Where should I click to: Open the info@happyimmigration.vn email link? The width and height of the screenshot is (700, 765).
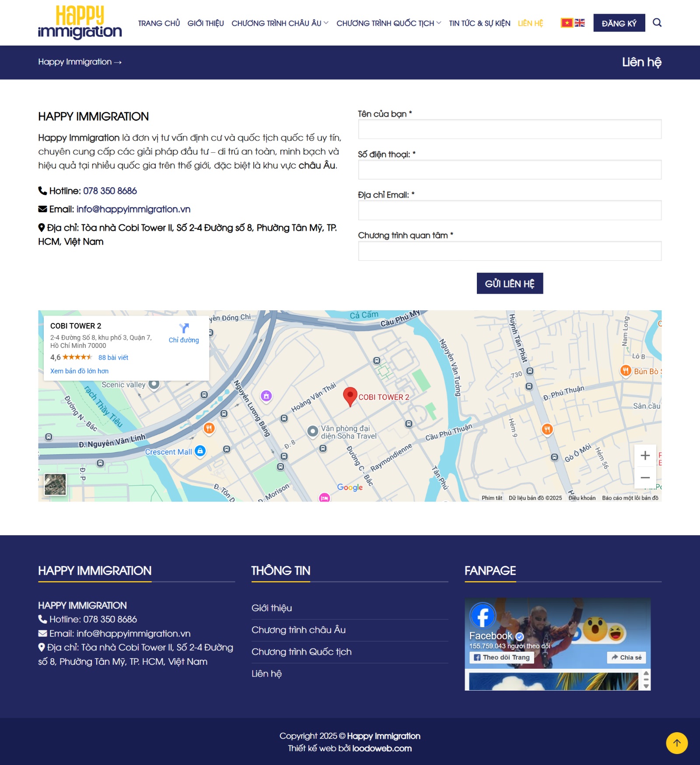point(133,209)
